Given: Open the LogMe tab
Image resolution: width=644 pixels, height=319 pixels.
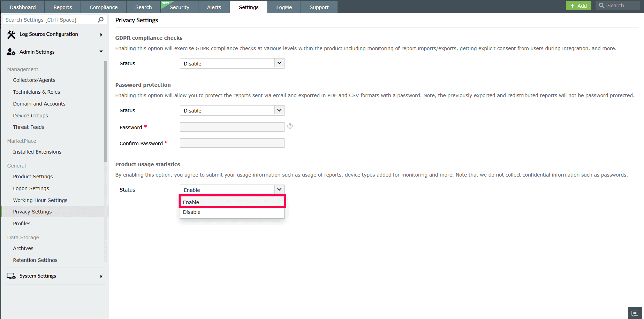Looking at the screenshot, I should coord(284,7).
